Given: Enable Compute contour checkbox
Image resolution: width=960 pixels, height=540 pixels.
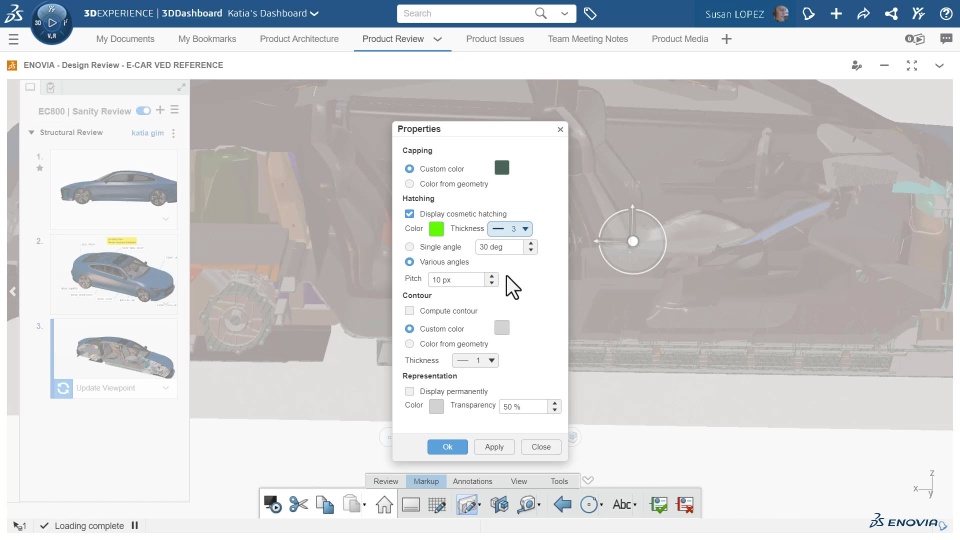Looking at the screenshot, I should tap(409, 311).
